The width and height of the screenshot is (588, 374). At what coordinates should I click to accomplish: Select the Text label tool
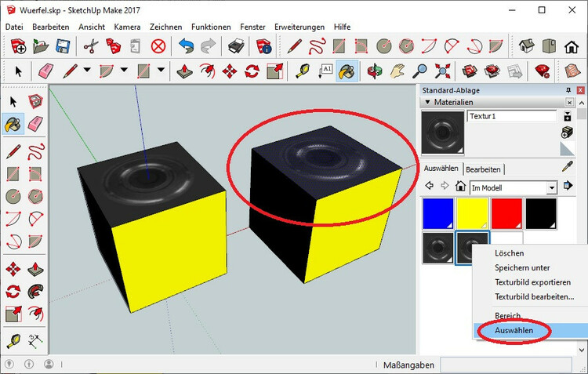(326, 71)
